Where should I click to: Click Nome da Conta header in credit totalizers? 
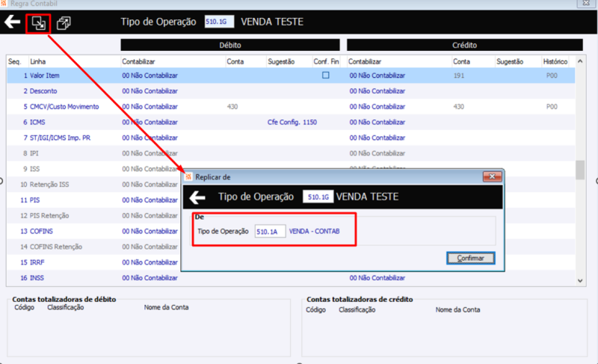(457, 310)
